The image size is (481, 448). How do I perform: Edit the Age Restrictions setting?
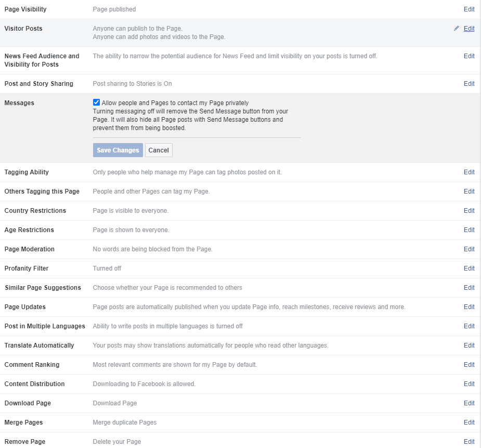(x=469, y=229)
